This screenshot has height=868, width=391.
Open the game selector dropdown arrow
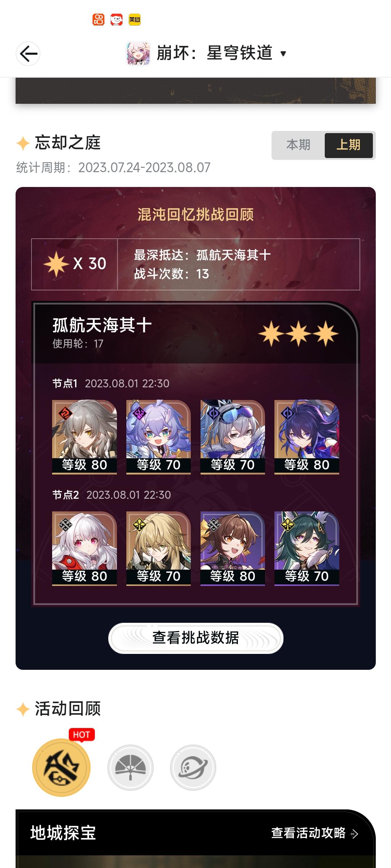click(x=283, y=54)
